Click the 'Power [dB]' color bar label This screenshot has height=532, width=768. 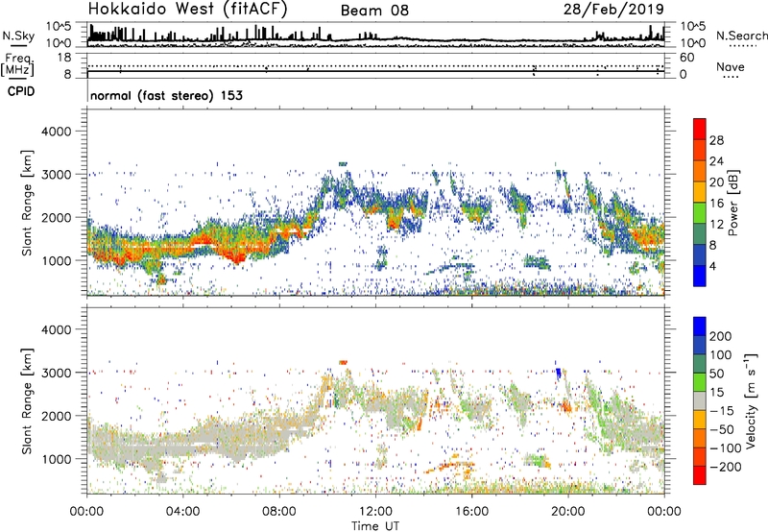pos(733,203)
